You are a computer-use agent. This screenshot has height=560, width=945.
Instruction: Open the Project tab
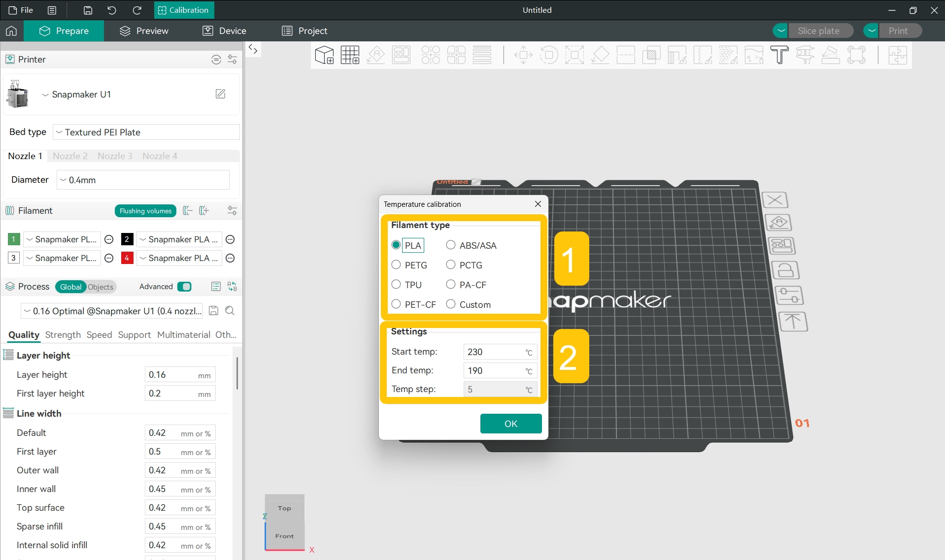pos(304,31)
